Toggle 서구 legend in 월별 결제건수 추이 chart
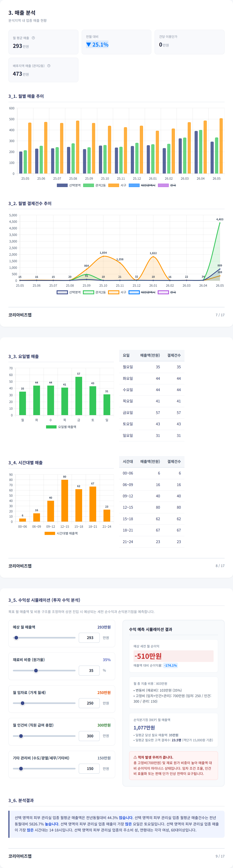Image resolution: width=233 pixels, height=868 pixels. pyautogui.click(x=117, y=292)
